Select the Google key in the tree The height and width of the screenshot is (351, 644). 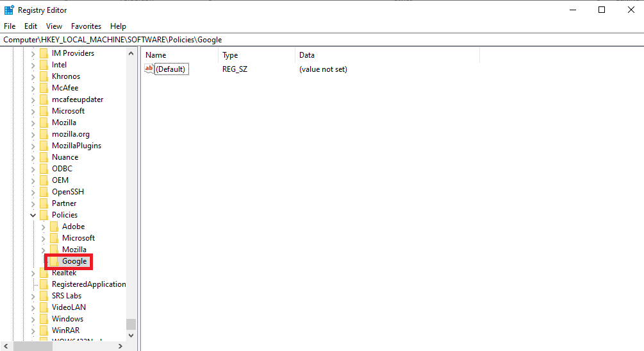pyautogui.click(x=74, y=261)
